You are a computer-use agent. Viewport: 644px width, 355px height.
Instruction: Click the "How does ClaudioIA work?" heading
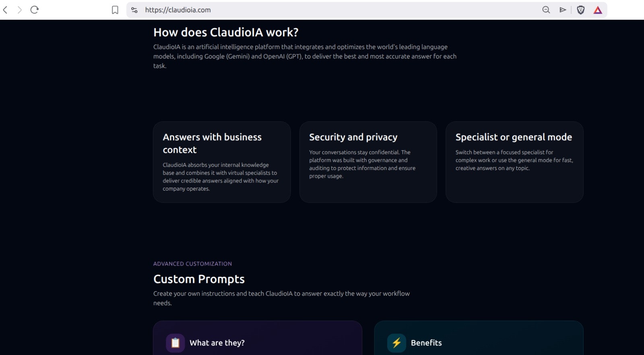225,32
